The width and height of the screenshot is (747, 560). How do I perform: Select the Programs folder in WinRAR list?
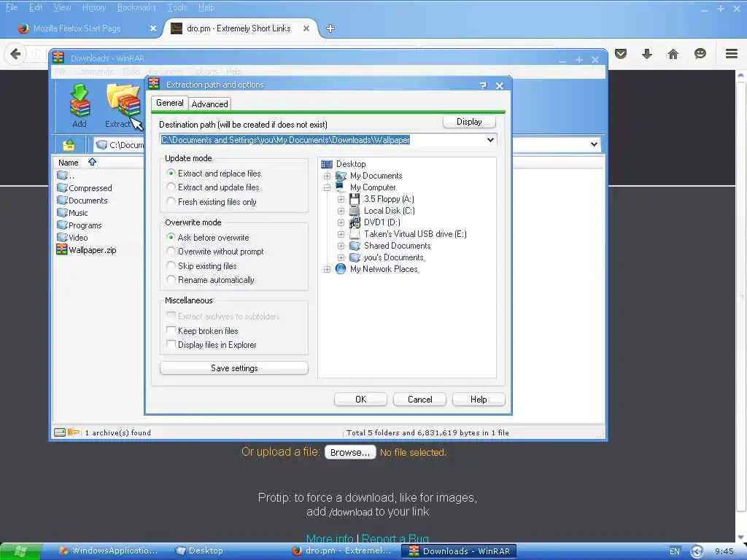[x=79, y=225]
